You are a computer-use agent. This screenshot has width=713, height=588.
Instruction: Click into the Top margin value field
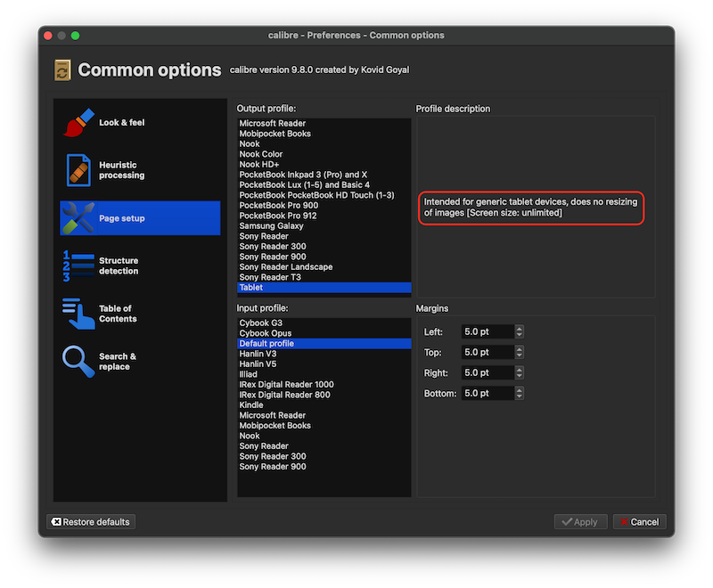coord(488,352)
